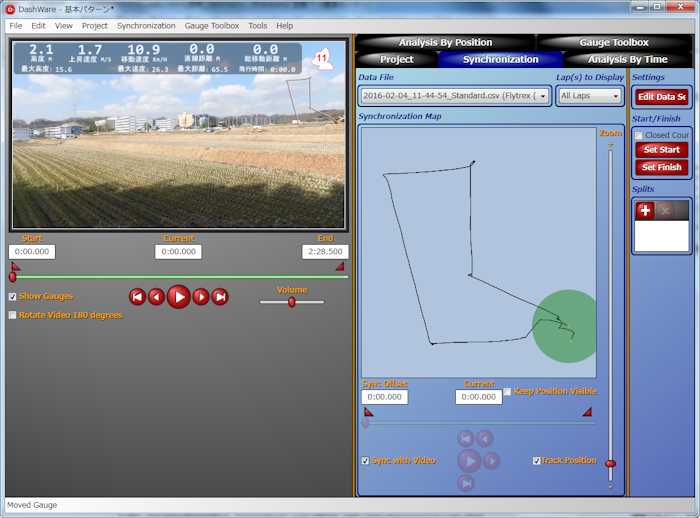Toggle the Sync with Video checkbox

[x=366, y=461]
